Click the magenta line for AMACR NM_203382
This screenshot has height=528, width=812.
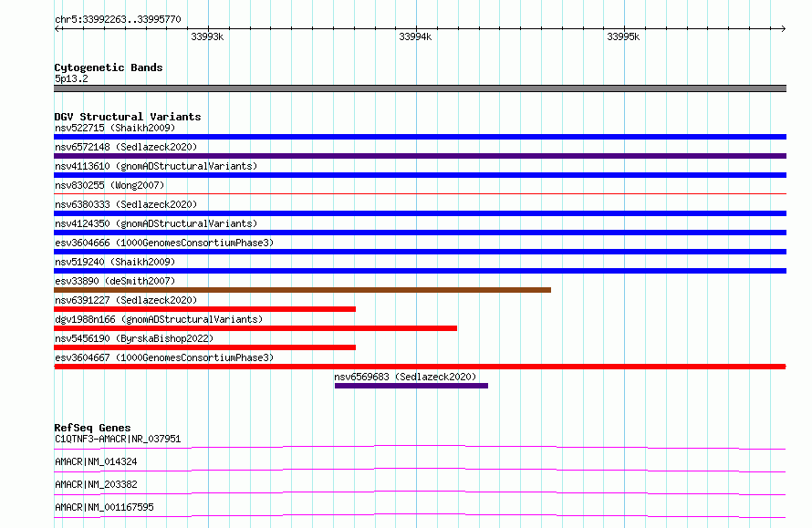(x=420, y=492)
